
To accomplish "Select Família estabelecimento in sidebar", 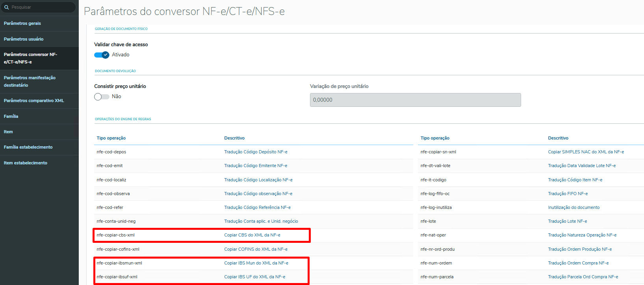I will pos(28,147).
